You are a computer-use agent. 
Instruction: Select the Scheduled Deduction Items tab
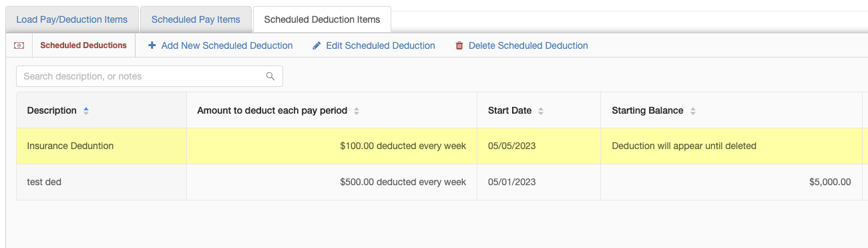click(x=322, y=19)
